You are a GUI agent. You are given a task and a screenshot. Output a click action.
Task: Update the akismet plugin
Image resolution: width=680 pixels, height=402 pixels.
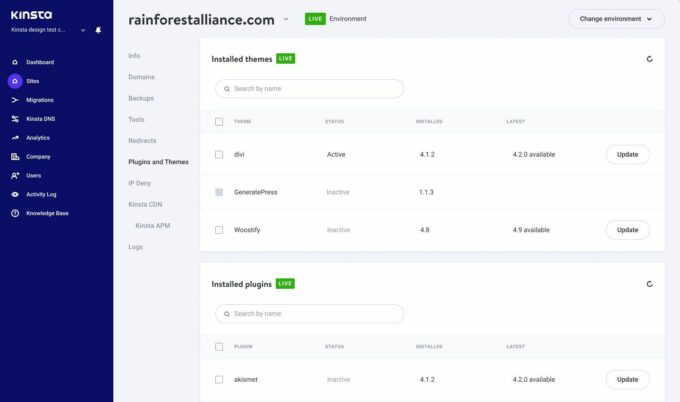(x=628, y=379)
